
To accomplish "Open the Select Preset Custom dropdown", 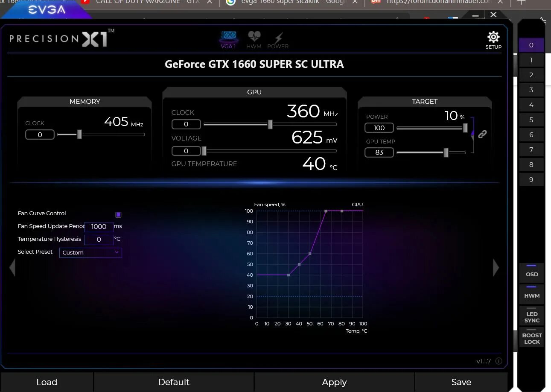I will [x=90, y=252].
